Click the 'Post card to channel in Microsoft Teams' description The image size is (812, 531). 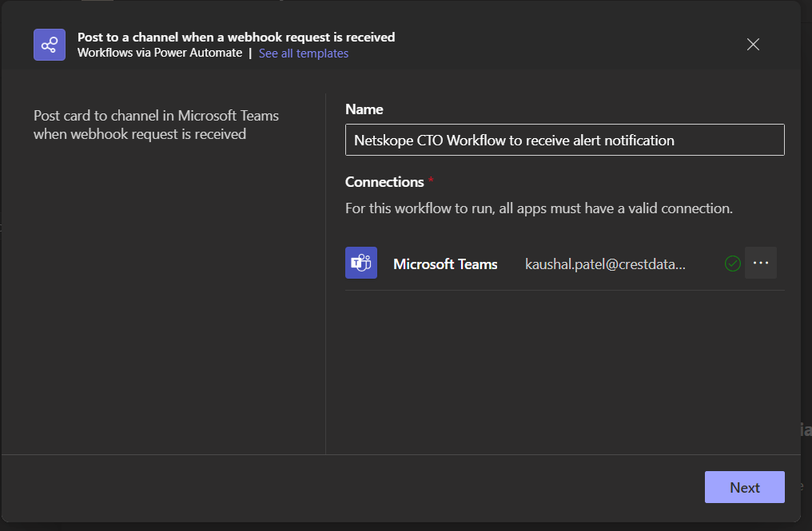[156, 125]
